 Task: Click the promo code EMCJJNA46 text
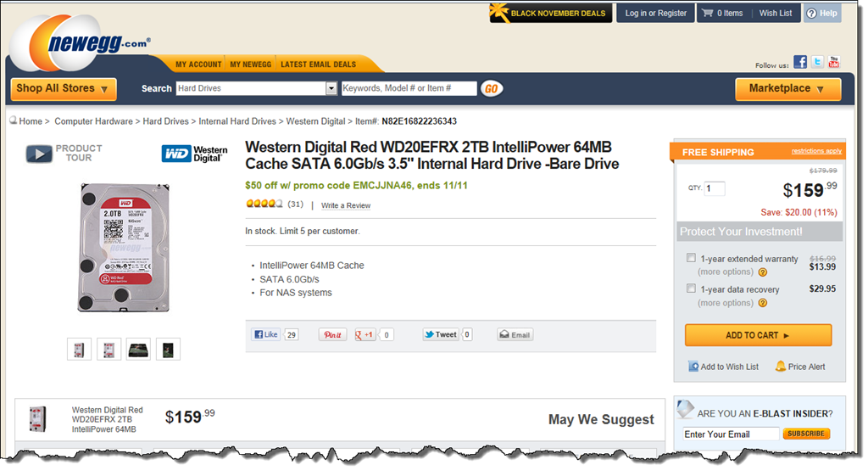click(x=382, y=186)
